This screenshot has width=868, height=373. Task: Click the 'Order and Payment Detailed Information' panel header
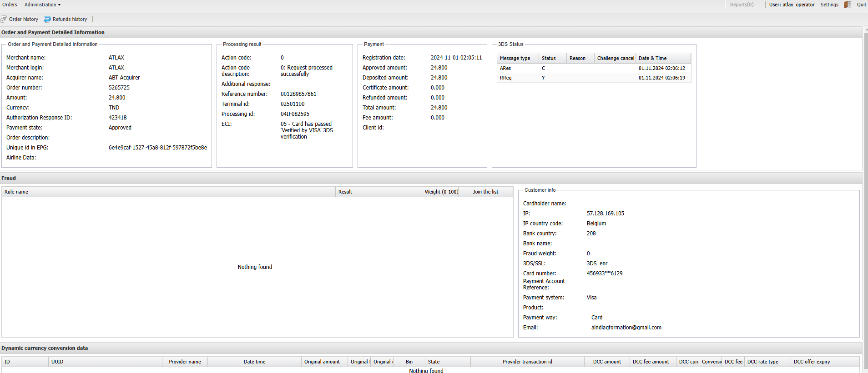(x=53, y=32)
